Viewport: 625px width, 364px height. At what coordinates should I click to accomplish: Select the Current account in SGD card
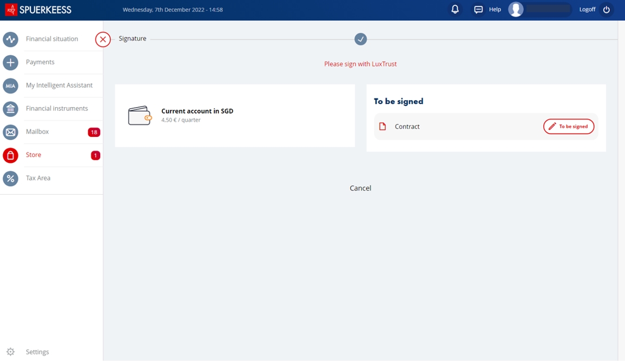click(235, 115)
